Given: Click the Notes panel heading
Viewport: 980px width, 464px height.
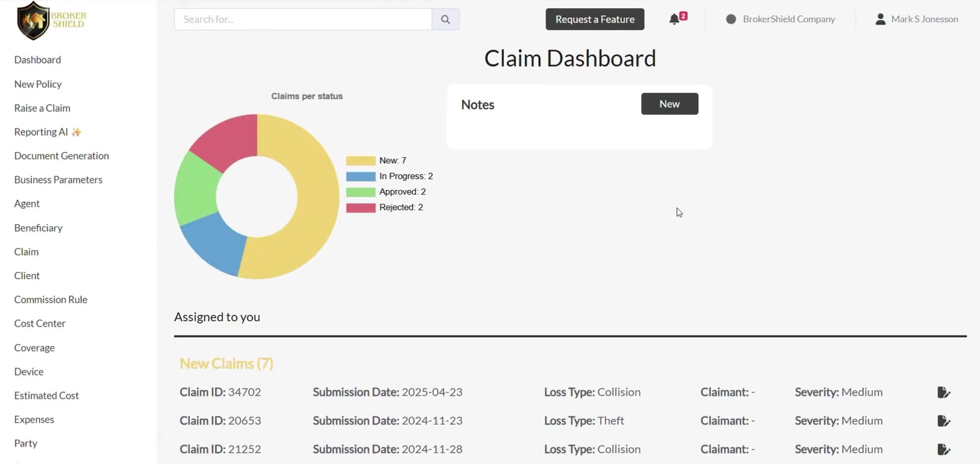Looking at the screenshot, I should pos(477,105).
